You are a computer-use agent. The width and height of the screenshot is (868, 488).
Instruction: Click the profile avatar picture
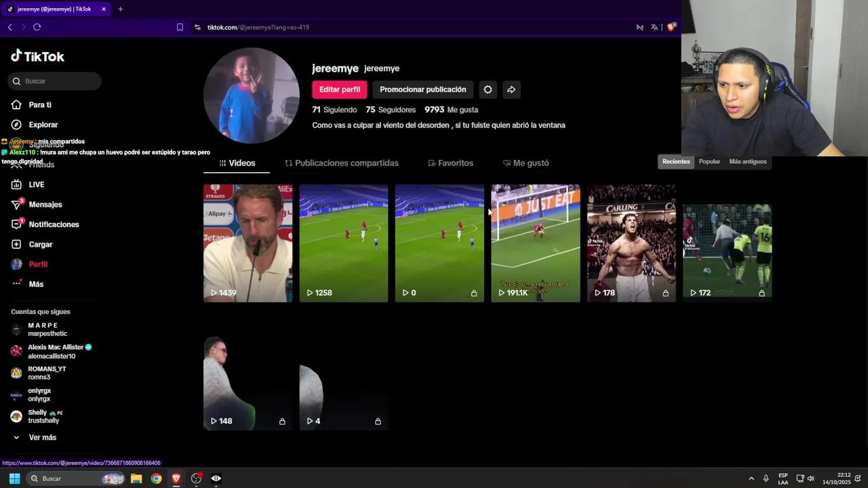coord(252,96)
